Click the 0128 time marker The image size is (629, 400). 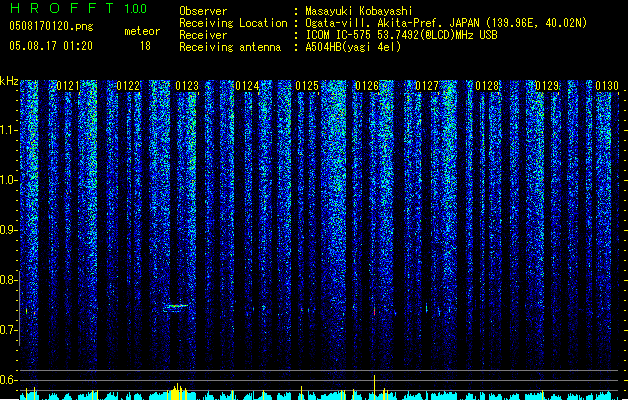487,86
